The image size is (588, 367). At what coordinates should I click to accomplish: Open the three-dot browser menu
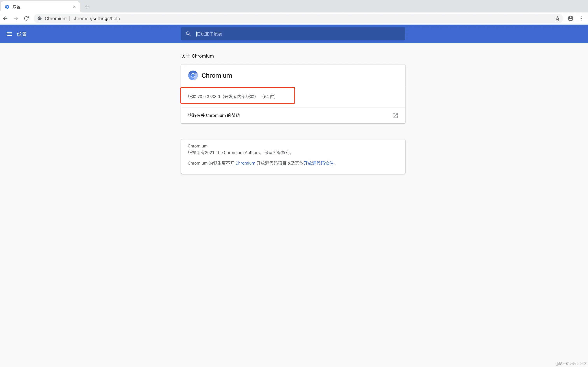tap(581, 18)
